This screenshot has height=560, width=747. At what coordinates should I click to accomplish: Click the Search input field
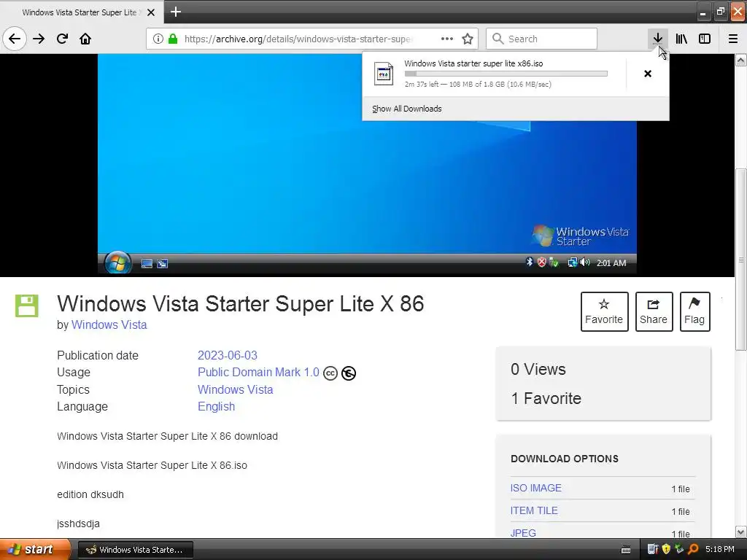point(542,39)
